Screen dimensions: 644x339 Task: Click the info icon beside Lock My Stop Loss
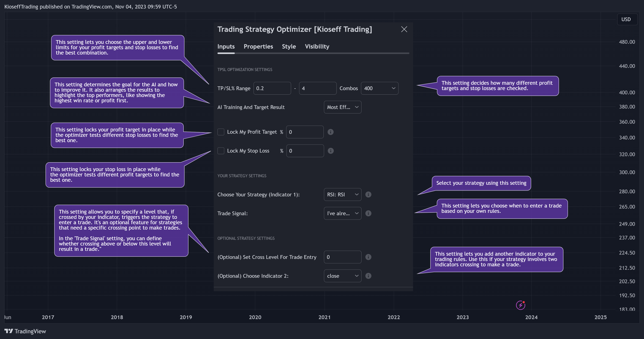tap(331, 151)
